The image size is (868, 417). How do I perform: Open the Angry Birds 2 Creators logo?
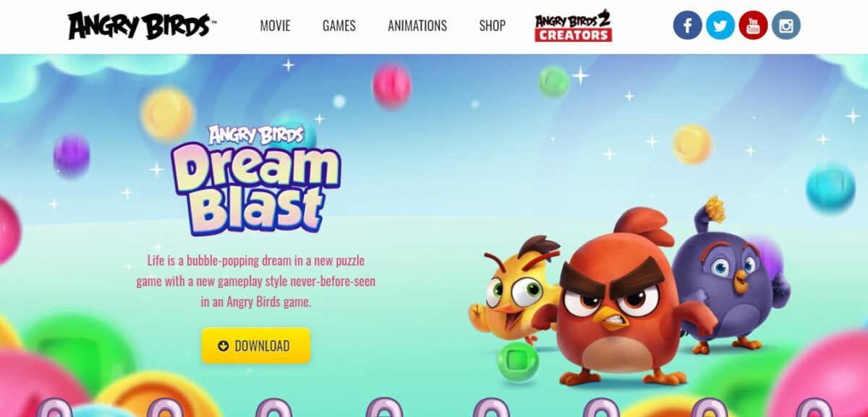click(x=573, y=26)
